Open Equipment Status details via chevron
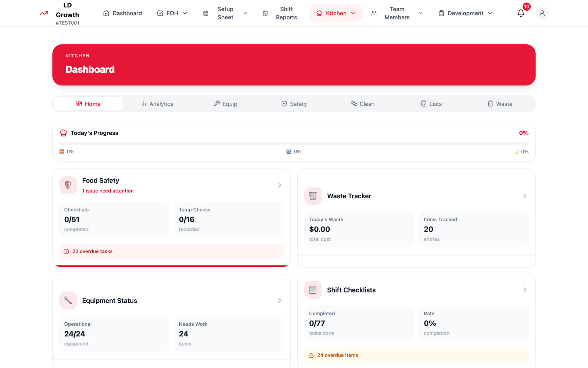This screenshot has height=368, width=588. click(280, 301)
